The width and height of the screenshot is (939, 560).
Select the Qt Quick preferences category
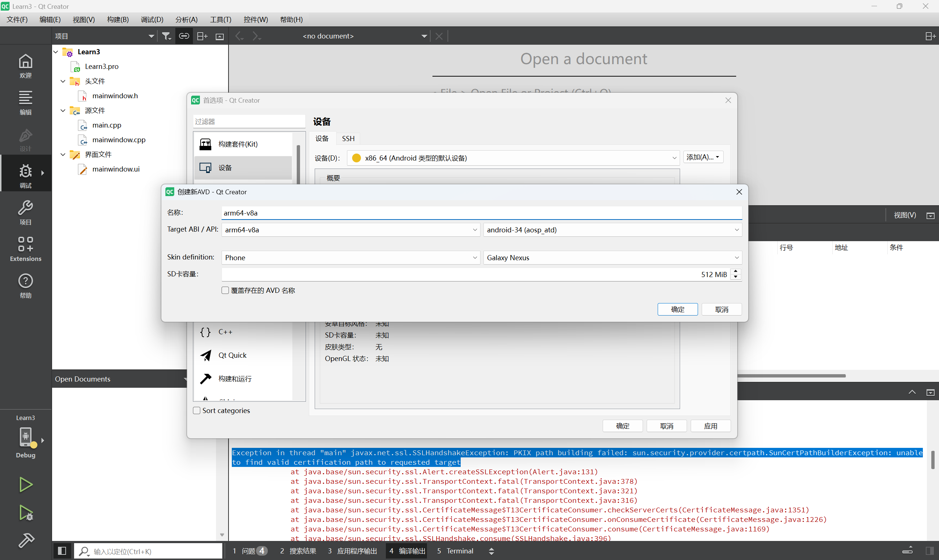pos(243,355)
